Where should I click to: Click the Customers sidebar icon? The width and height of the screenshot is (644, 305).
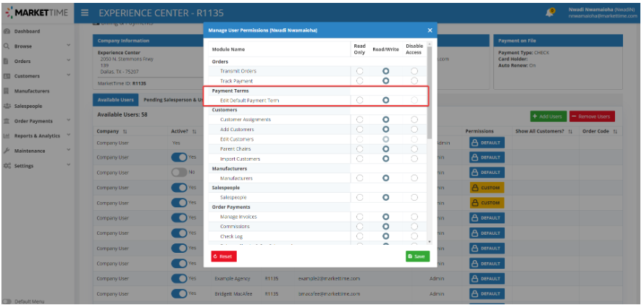pyautogui.click(x=7, y=76)
